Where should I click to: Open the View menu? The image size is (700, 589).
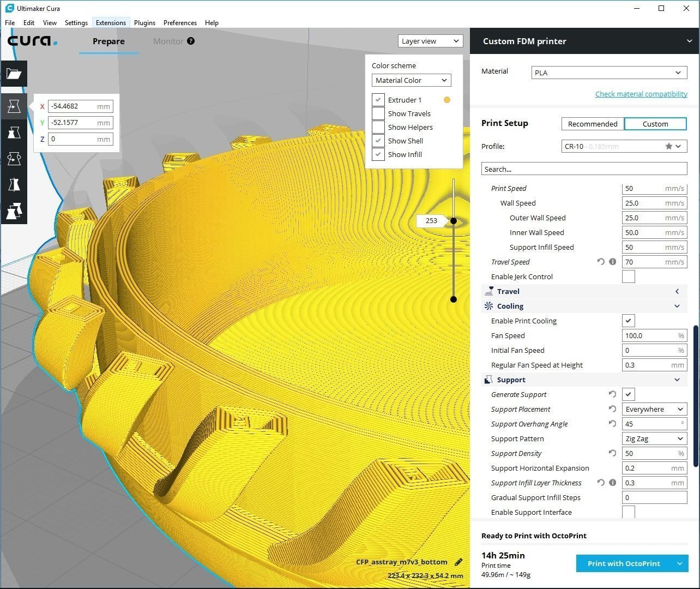click(50, 22)
